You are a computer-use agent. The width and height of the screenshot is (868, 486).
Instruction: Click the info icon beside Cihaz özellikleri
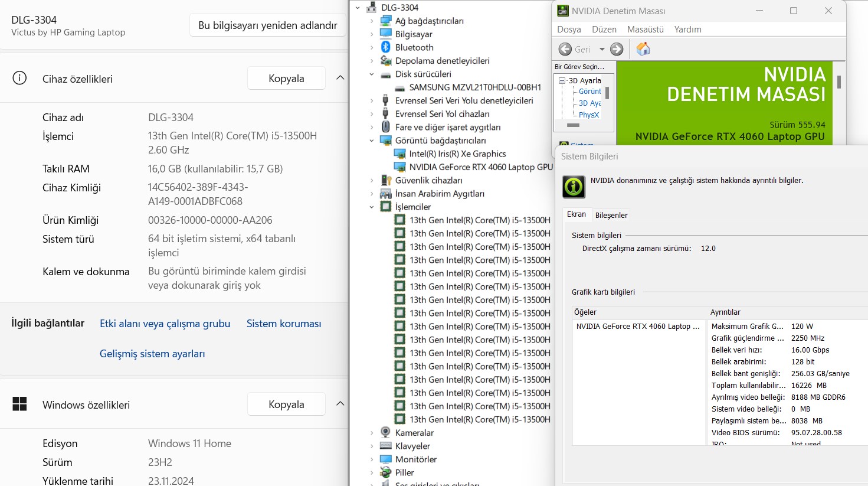point(19,78)
